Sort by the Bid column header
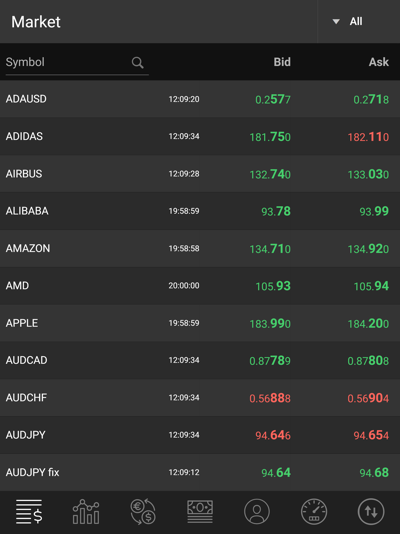 282,62
